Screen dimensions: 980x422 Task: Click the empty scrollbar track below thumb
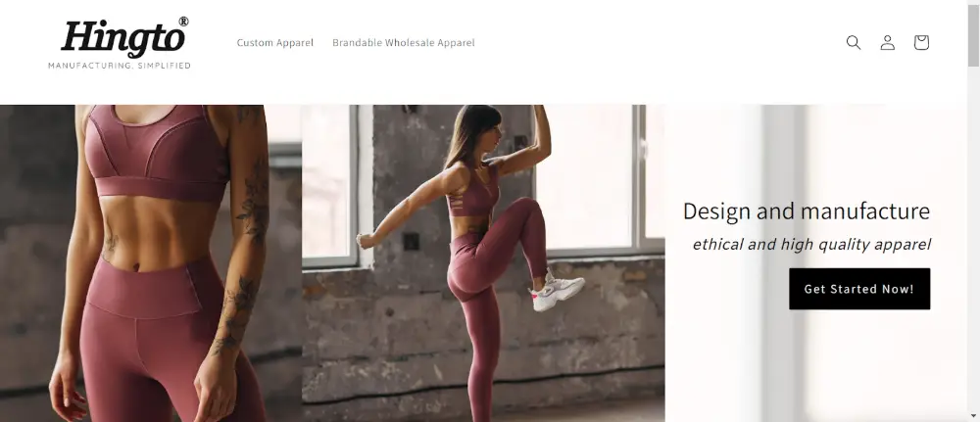974,237
